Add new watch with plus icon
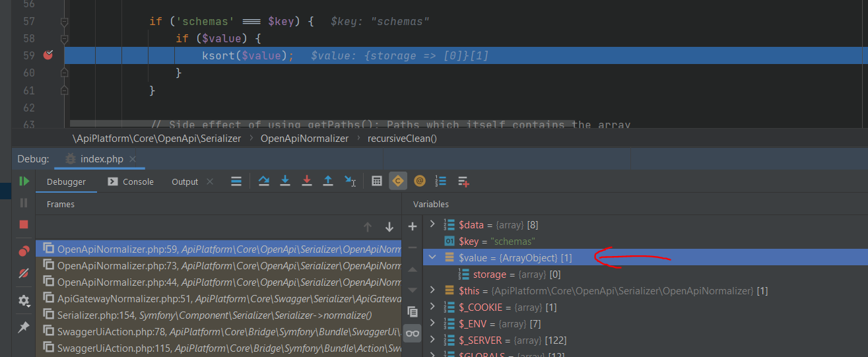This screenshot has height=357, width=868. pos(413,226)
